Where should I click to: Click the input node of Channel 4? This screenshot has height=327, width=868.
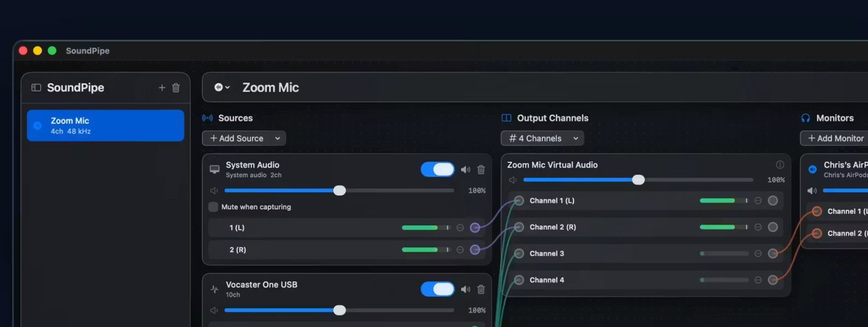[x=519, y=280]
